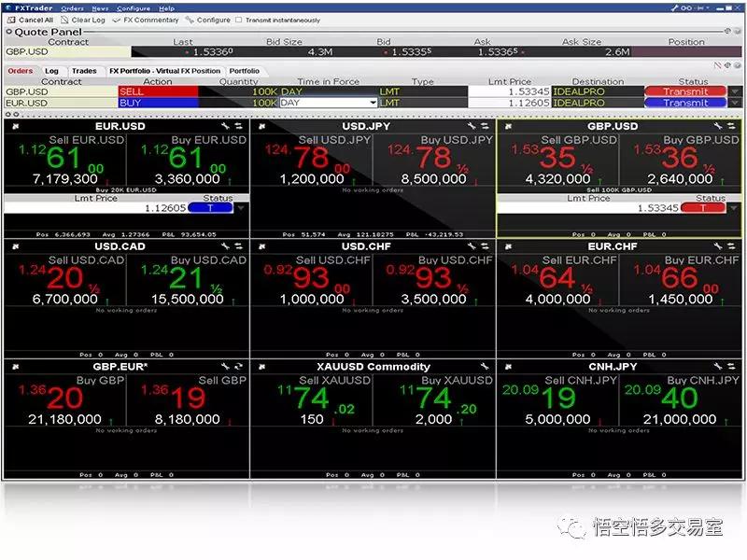Click the pin icon in the USD.CHF cell header
The image size is (747, 560).
[x=261, y=246]
